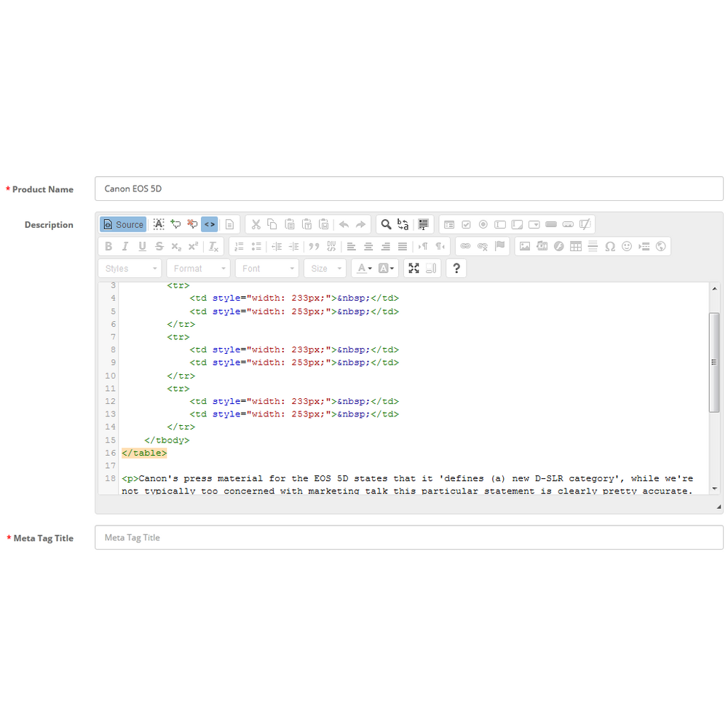The height and width of the screenshot is (728, 728).
Task: Toggle the Maximize editor icon
Action: pos(414,269)
